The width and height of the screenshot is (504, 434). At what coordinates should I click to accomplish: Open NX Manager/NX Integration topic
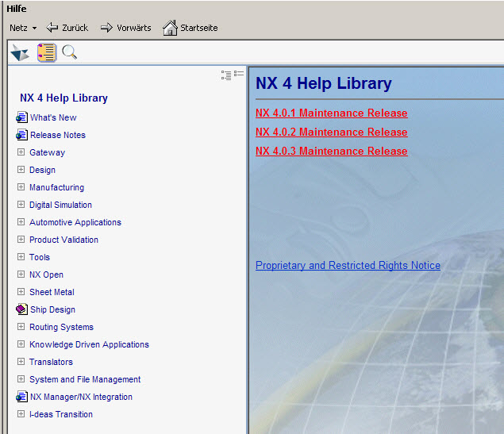[x=81, y=397]
